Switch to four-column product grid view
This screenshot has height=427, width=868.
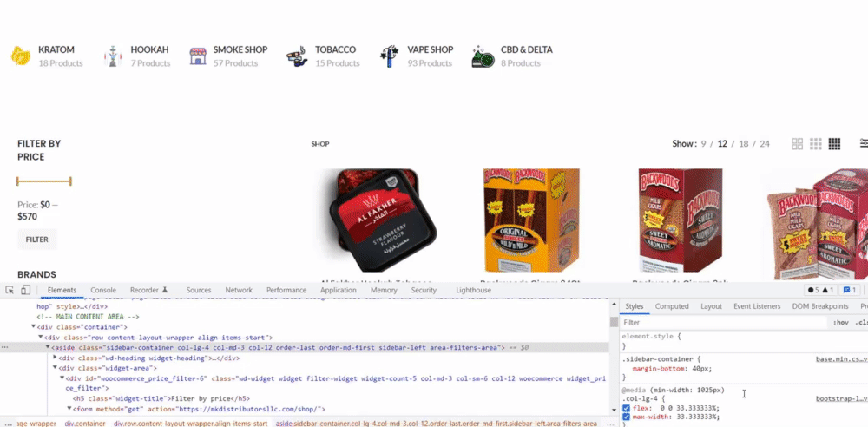[834, 144]
